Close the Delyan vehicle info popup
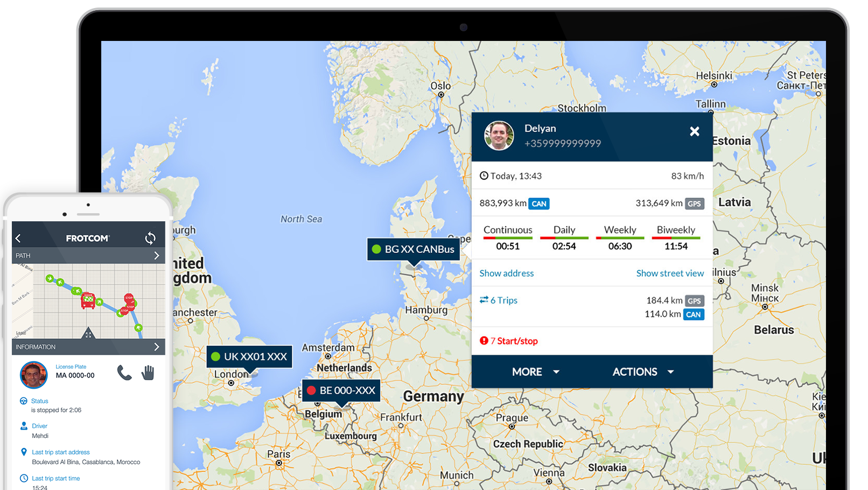This screenshot has width=868, height=490. pyautogui.click(x=695, y=131)
